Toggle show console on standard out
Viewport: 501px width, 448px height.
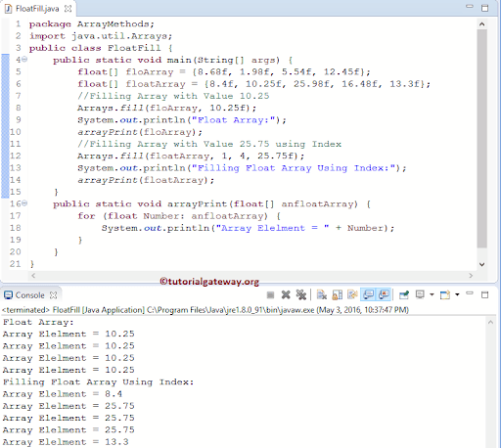(x=368, y=294)
